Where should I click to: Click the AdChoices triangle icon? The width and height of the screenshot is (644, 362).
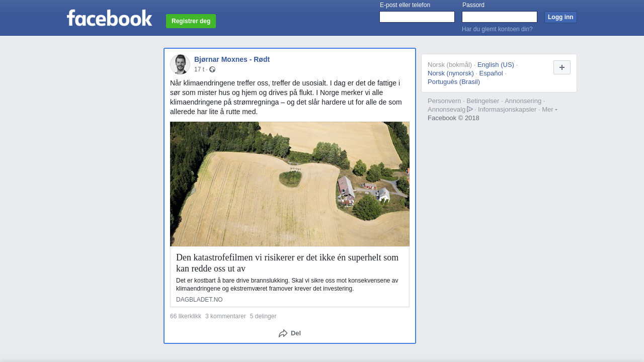[x=470, y=109]
